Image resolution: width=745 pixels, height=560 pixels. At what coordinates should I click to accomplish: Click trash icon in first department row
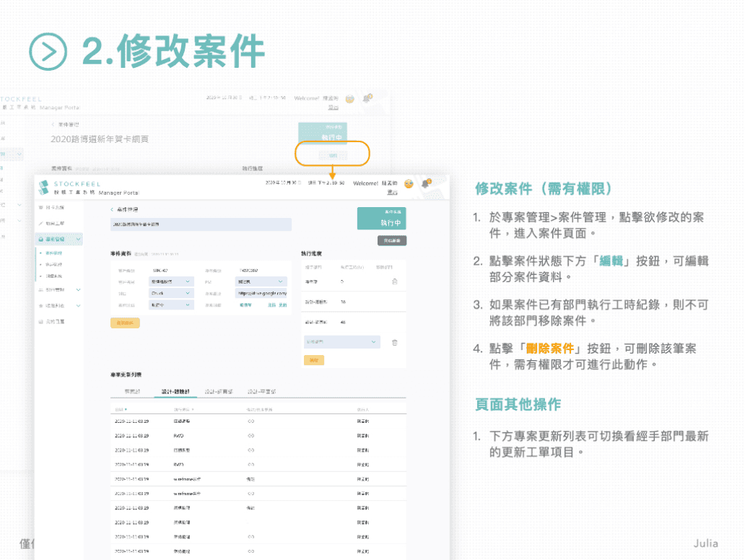tap(394, 281)
